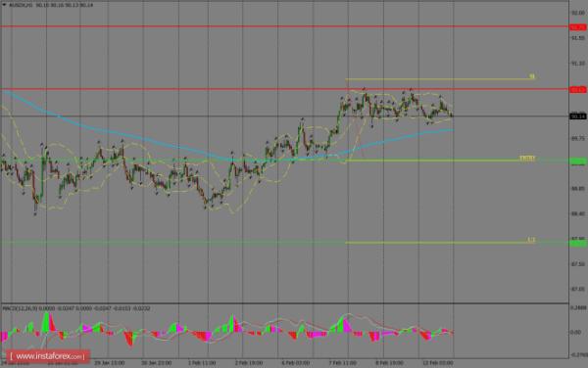Click the "2 Feb 19:00" time axis label

[249, 363]
